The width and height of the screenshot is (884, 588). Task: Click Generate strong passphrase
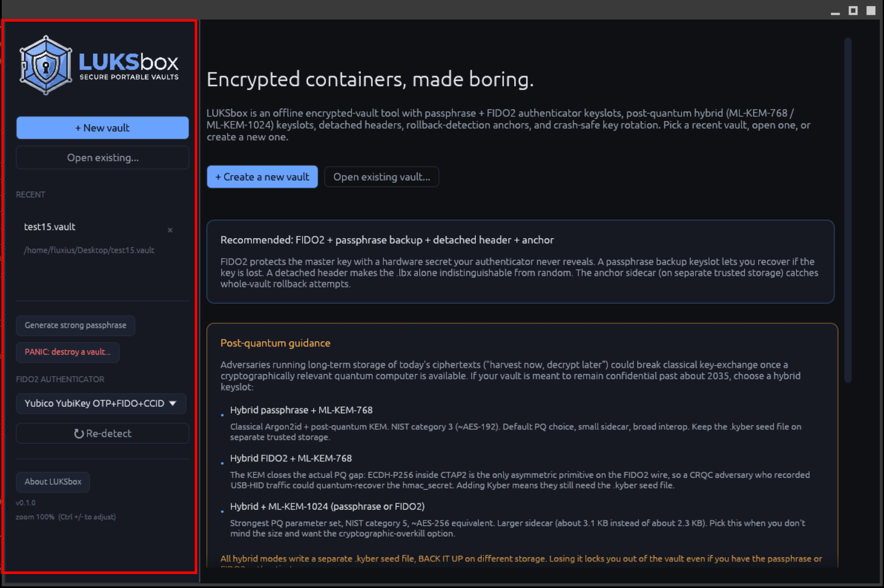(76, 325)
